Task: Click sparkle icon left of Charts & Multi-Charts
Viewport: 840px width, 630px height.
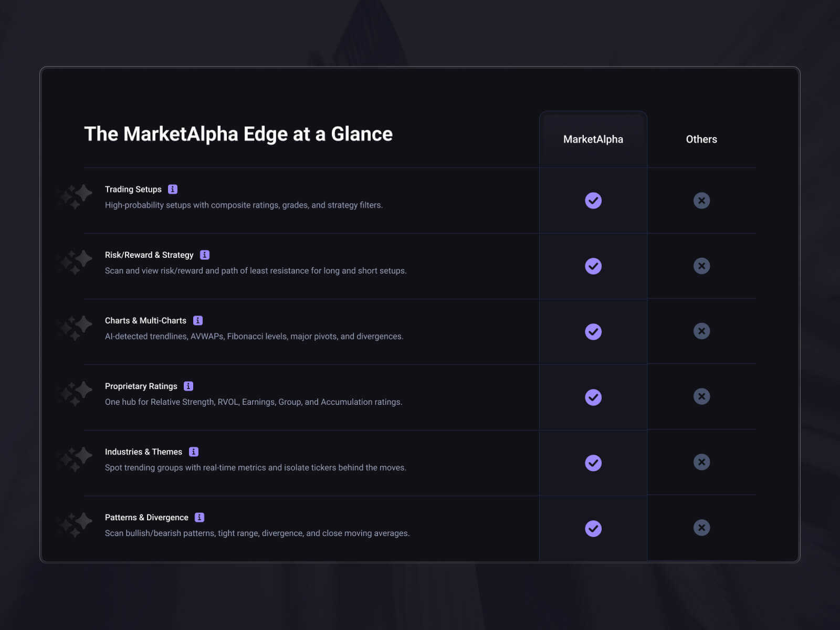Action: tap(76, 328)
